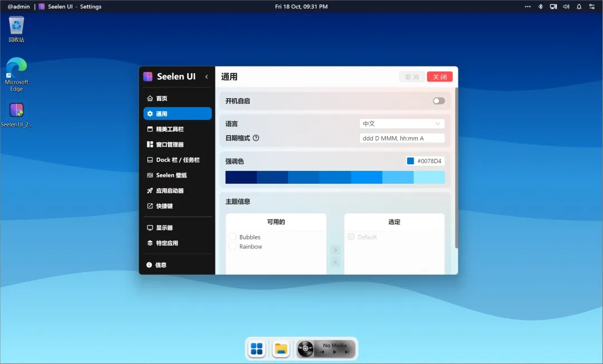
Task: Open the 窗口管理器 window manager settings
Action: pyautogui.click(x=169, y=144)
